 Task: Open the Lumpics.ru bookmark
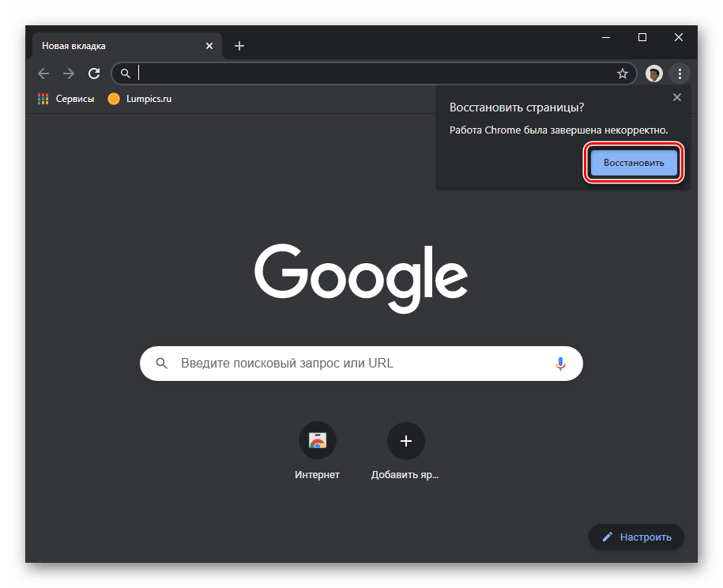coord(140,99)
